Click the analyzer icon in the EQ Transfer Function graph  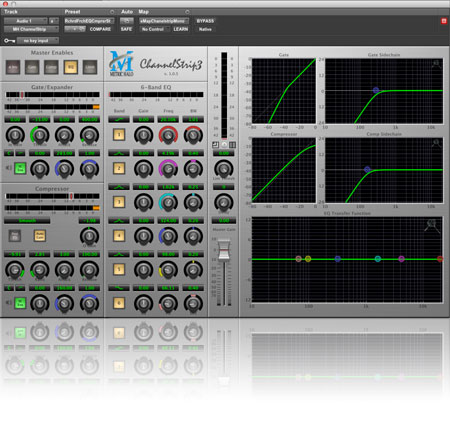point(432,225)
